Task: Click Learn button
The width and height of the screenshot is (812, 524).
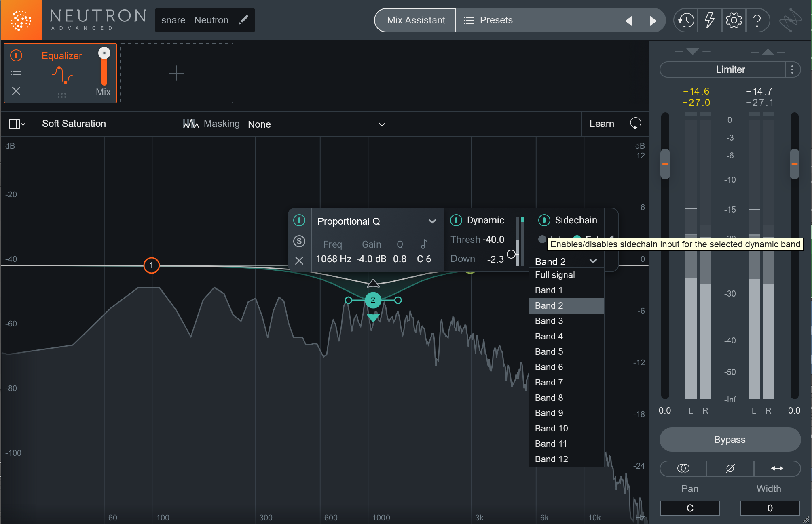Action: tap(601, 124)
